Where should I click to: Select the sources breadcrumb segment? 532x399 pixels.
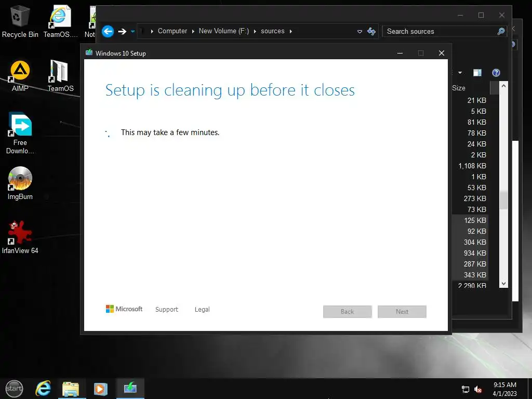(x=272, y=31)
